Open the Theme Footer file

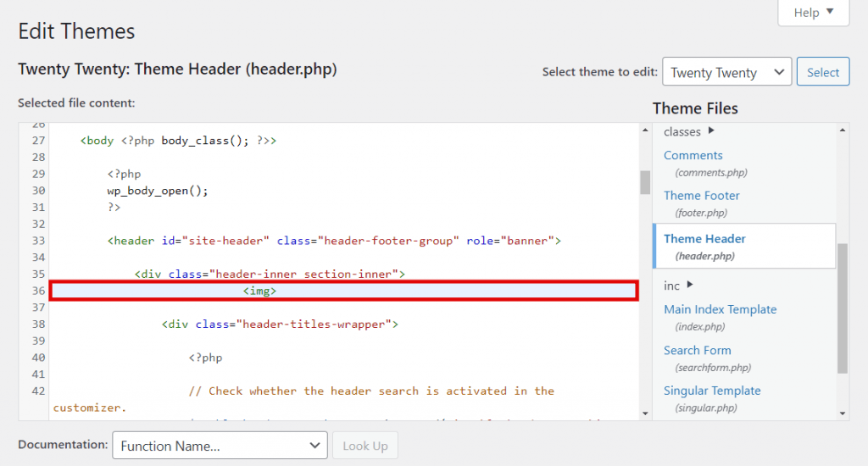[x=701, y=196]
